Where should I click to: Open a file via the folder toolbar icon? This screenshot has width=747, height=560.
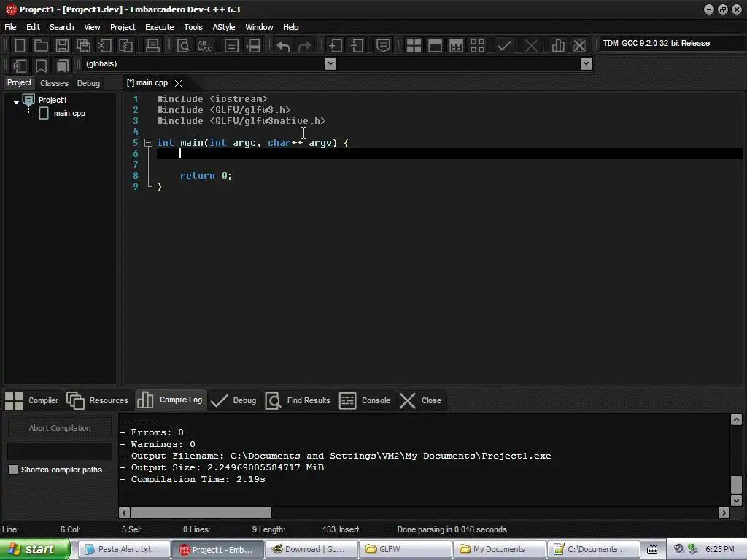click(41, 46)
